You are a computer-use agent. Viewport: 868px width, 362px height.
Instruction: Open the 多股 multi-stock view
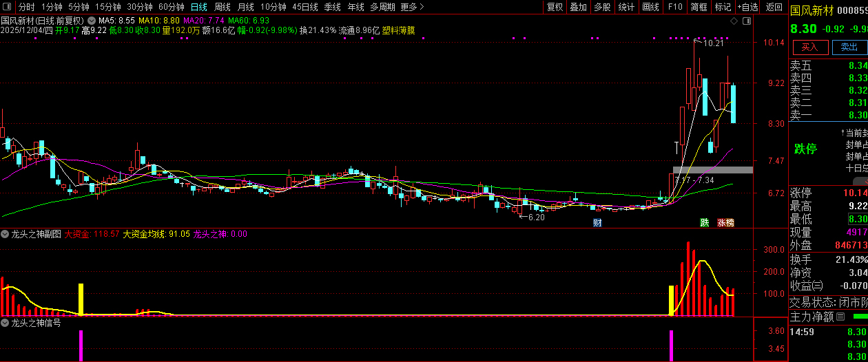[602, 7]
